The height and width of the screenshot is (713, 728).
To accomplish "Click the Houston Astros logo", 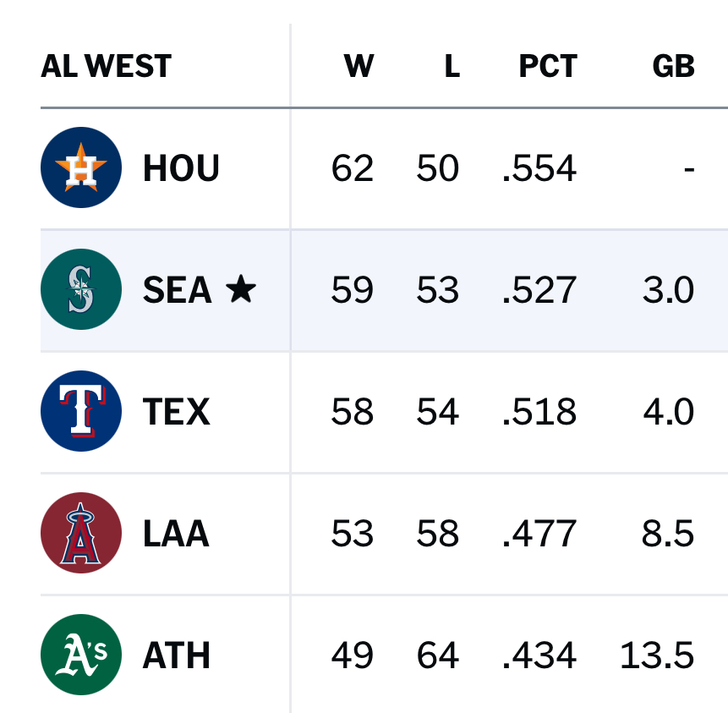I will point(81,167).
